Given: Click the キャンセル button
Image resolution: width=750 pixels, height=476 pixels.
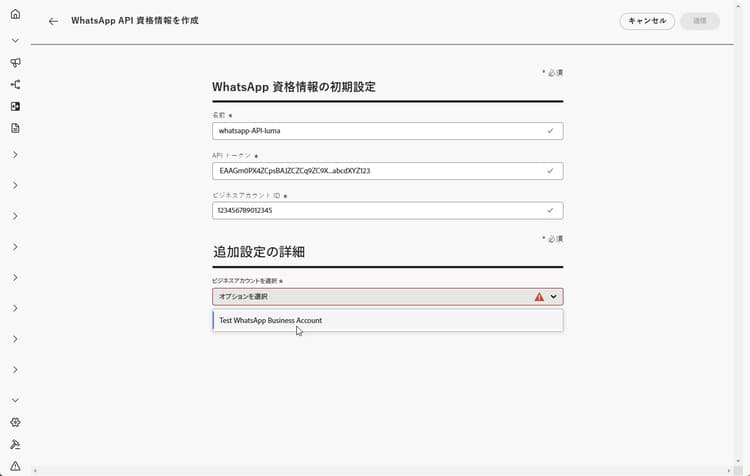Looking at the screenshot, I should [647, 21].
